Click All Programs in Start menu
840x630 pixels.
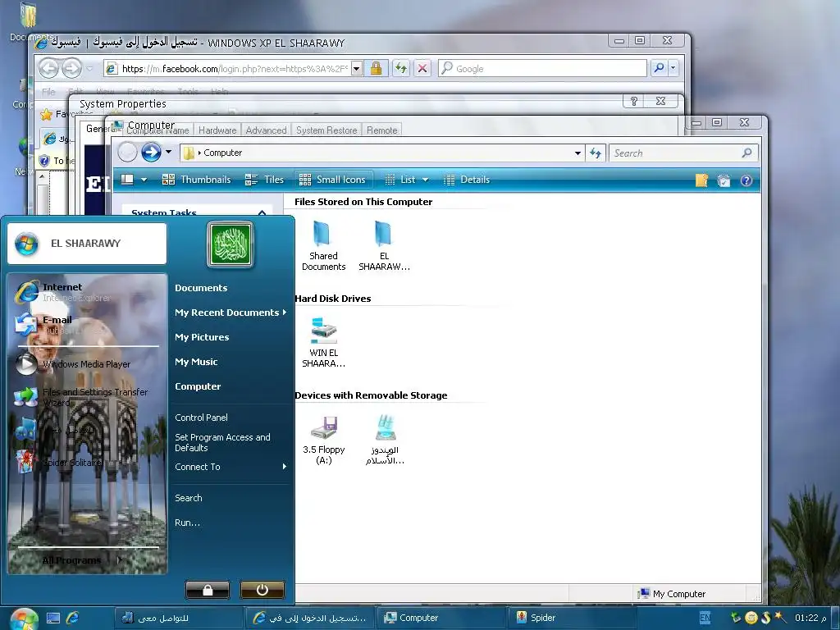tap(72, 559)
